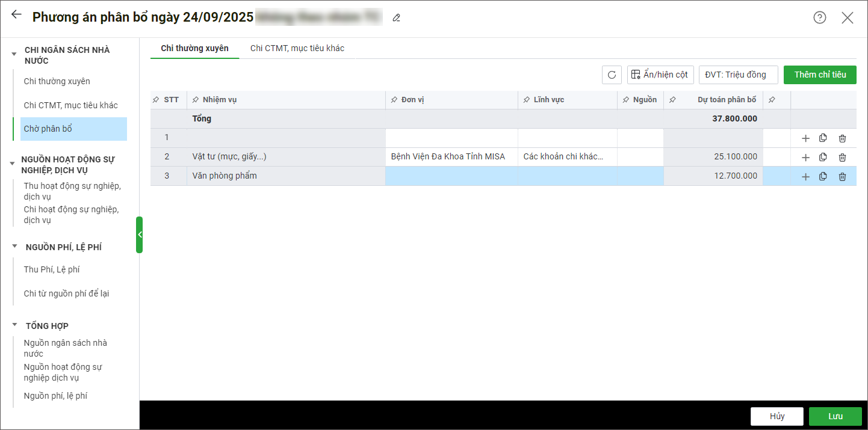Viewport: 868px width, 430px height.
Task: Pin the Nhiệm vụ column
Action: click(x=196, y=100)
